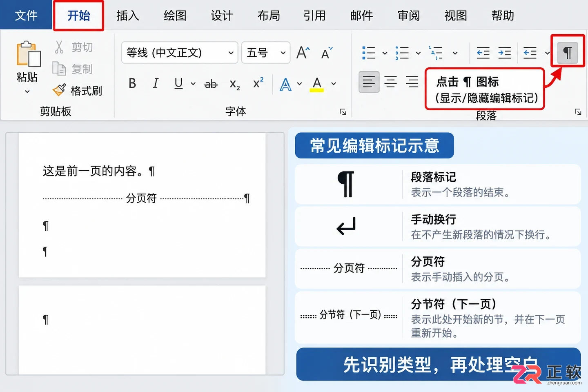Viewport: 588px width, 392px height.
Task: Click the 段落标记 heading in legend
Action: point(434,177)
